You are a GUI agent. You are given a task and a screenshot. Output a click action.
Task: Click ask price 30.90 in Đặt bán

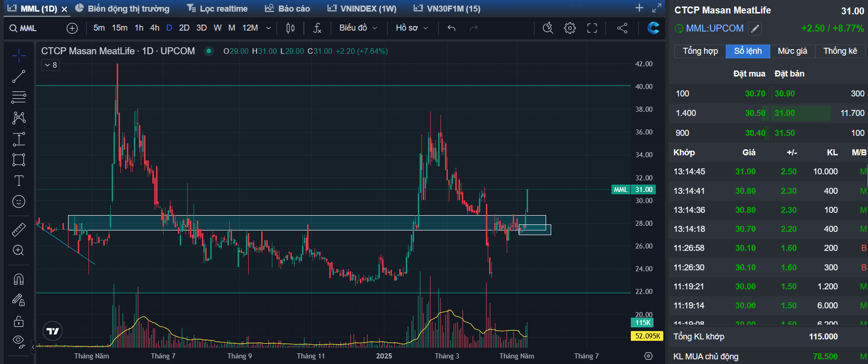click(x=785, y=94)
